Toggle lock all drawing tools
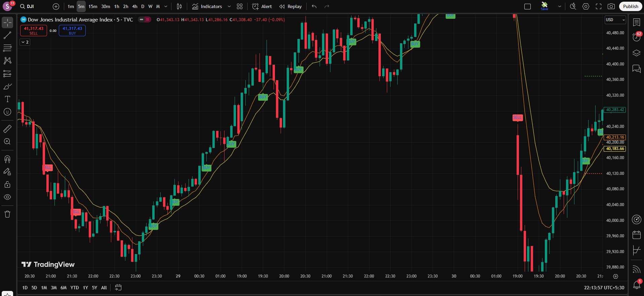The height and width of the screenshot is (296, 644). click(7, 184)
